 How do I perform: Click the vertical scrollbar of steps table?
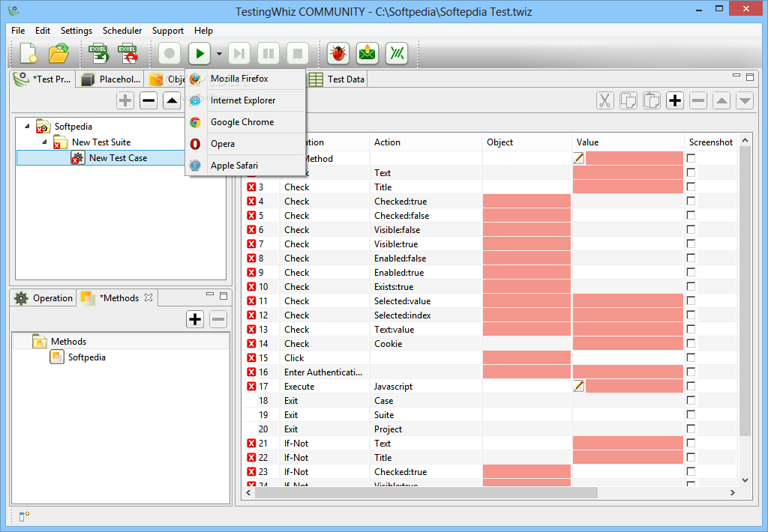(745, 291)
